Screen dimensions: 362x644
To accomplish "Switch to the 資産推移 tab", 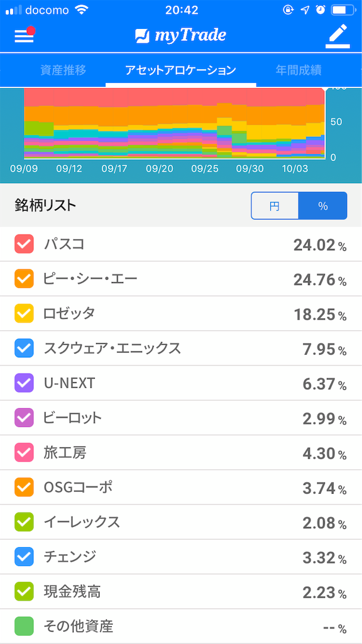I will [60, 70].
